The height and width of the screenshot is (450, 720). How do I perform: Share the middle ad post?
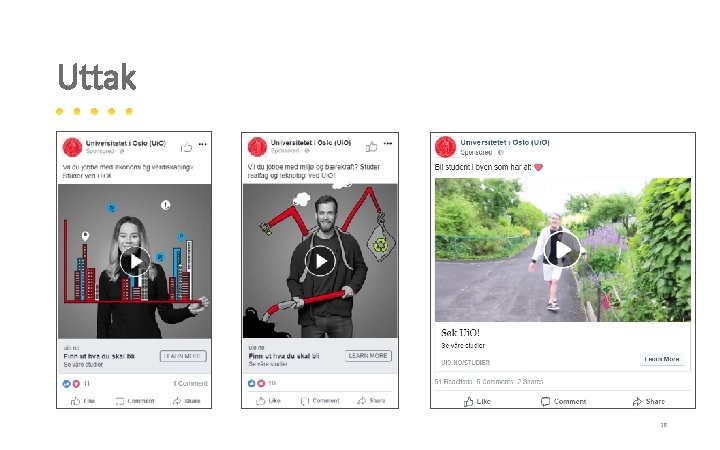tap(371, 400)
